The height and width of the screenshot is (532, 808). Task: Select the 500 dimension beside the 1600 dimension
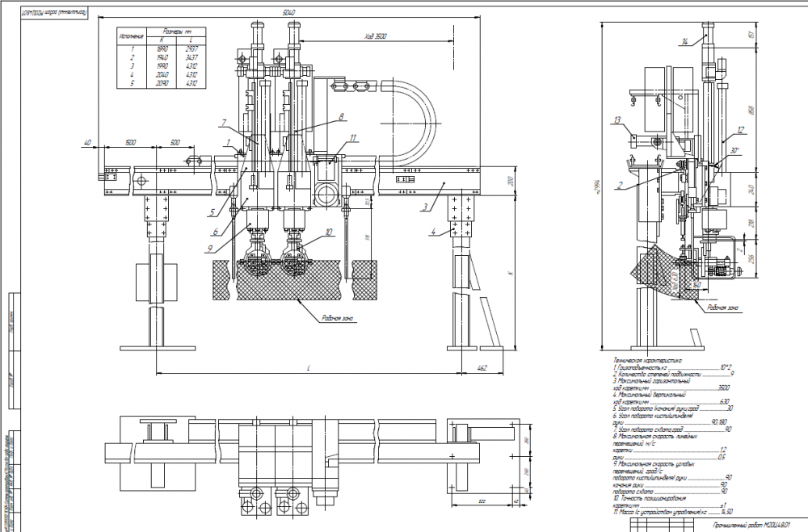tap(175, 143)
